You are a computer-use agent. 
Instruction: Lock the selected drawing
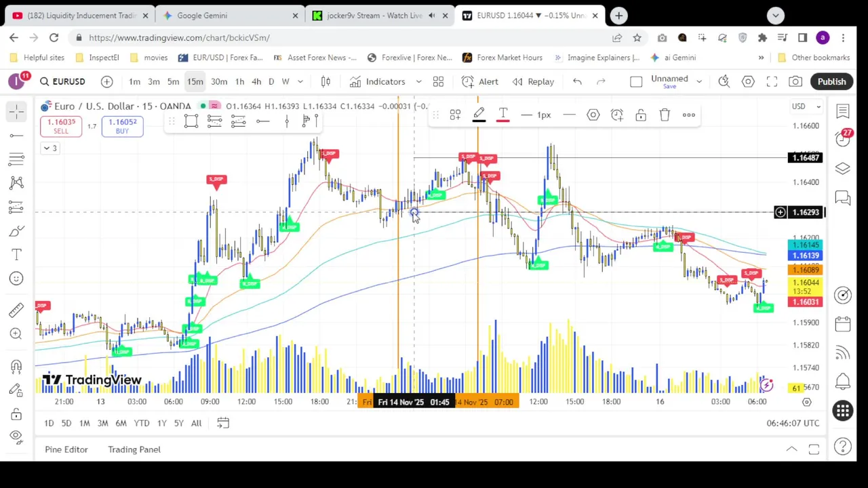641,115
